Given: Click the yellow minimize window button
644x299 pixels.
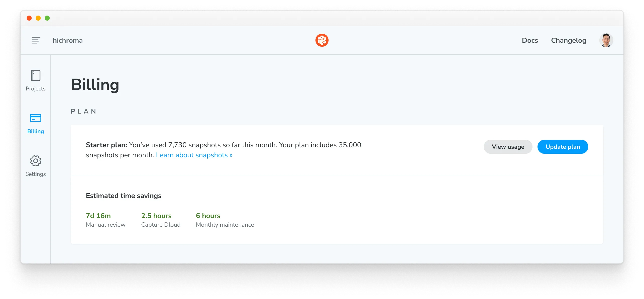Looking at the screenshot, I should point(38,18).
